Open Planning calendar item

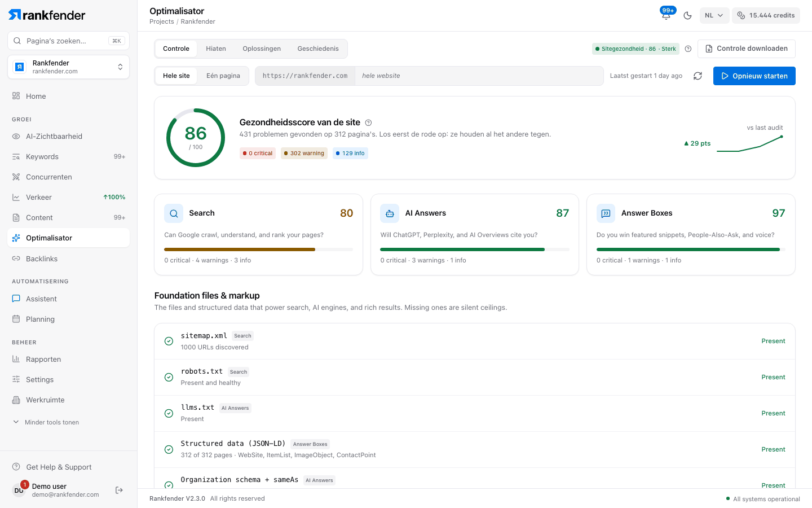(68, 319)
